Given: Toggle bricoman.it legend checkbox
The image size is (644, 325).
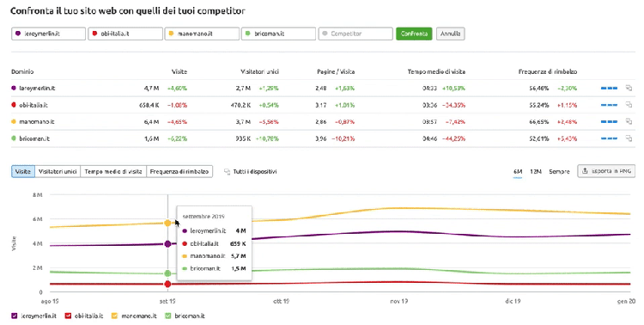Looking at the screenshot, I should point(167,316).
